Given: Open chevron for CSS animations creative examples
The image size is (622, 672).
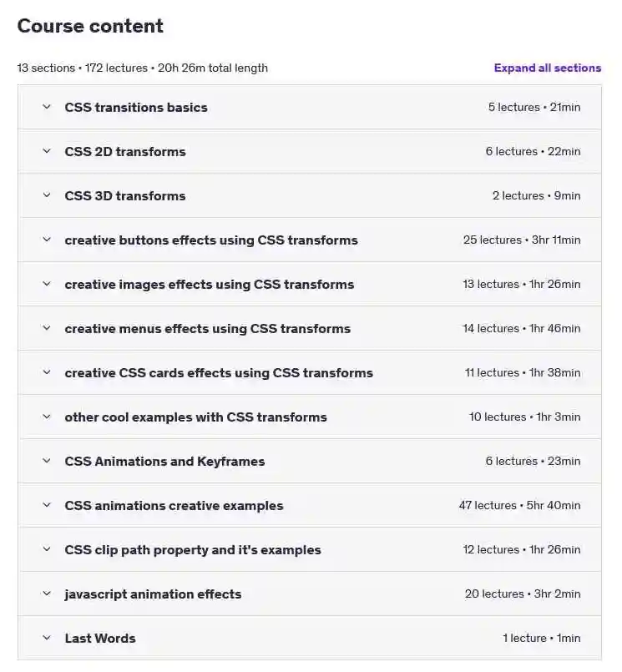Looking at the screenshot, I should pyautogui.click(x=47, y=505).
